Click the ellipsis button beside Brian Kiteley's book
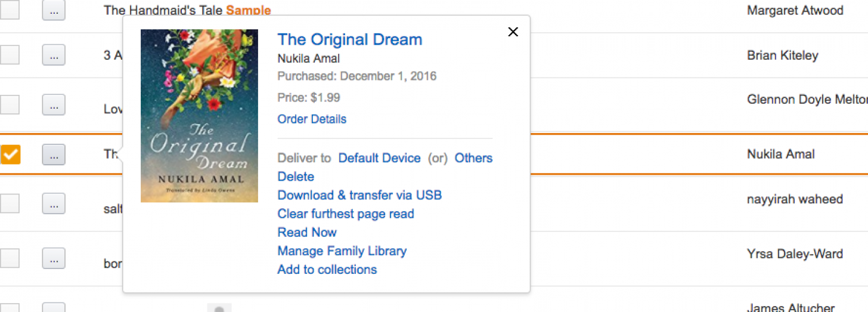 pyautogui.click(x=54, y=55)
